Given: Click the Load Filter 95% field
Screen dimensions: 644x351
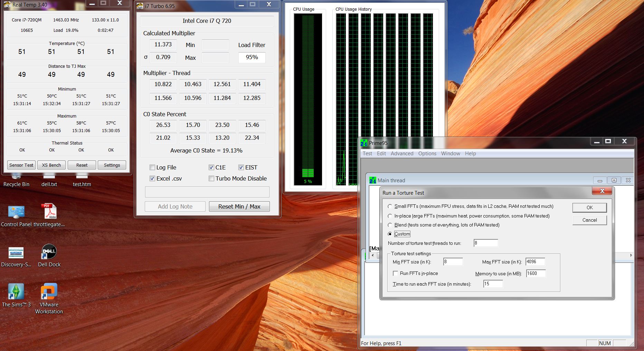Looking at the screenshot, I should pyautogui.click(x=252, y=57).
